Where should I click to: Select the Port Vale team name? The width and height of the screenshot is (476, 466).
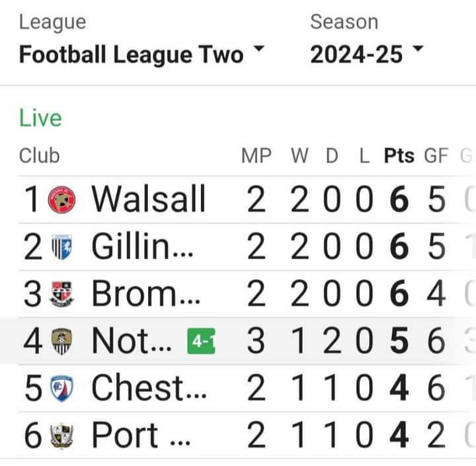[141, 436]
